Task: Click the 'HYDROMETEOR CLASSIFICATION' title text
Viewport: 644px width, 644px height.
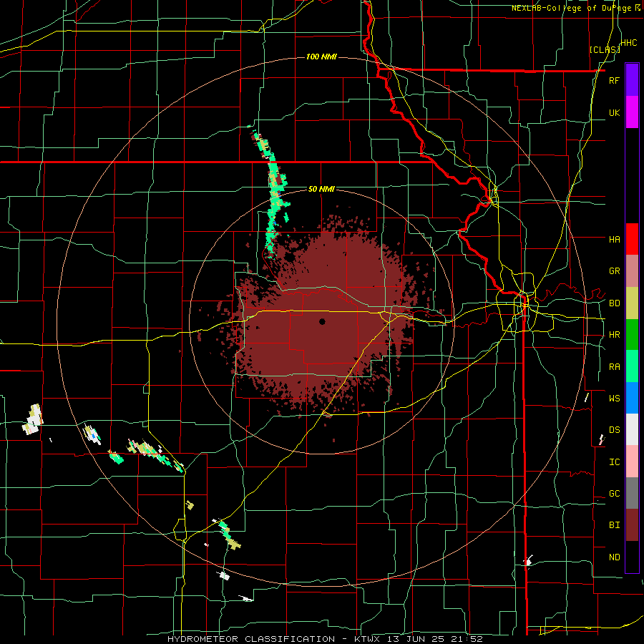Action: coord(251,639)
